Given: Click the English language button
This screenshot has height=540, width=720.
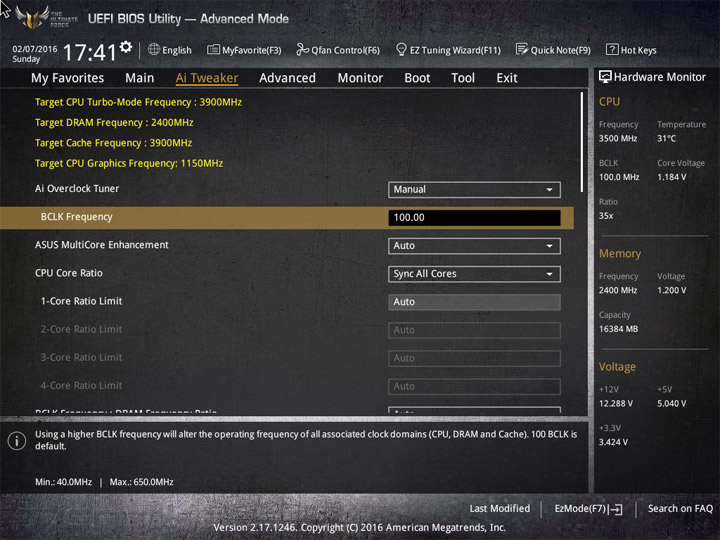Looking at the screenshot, I should (169, 50).
